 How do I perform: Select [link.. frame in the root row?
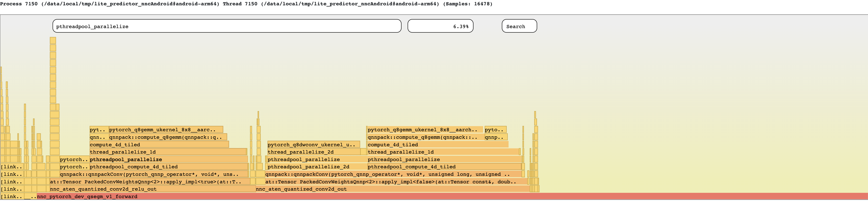(12, 197)
